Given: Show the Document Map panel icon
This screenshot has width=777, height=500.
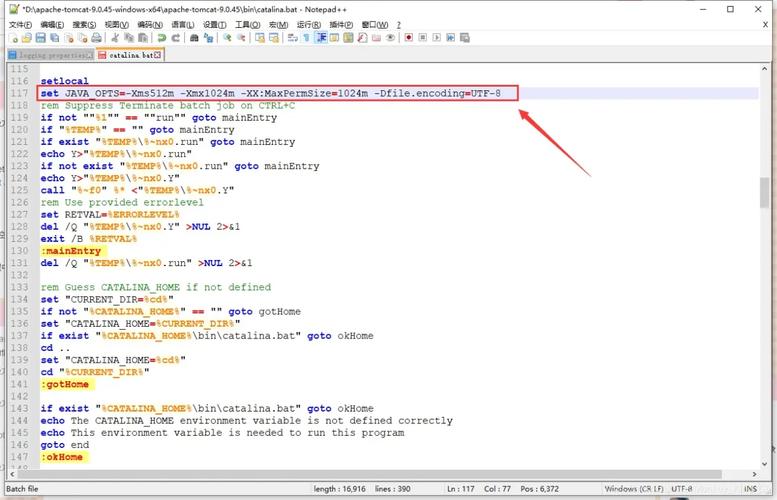Looking at the screenshot, I should (x=348, y=38).
